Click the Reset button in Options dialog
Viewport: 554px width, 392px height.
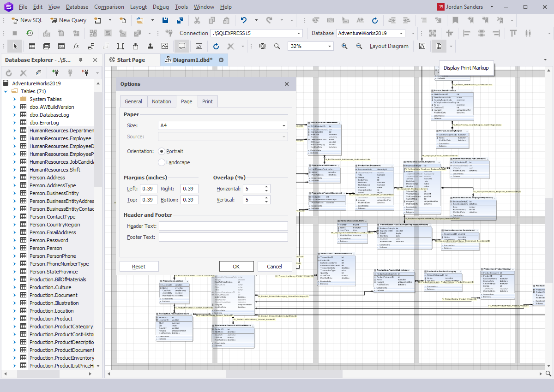[138, 267]
